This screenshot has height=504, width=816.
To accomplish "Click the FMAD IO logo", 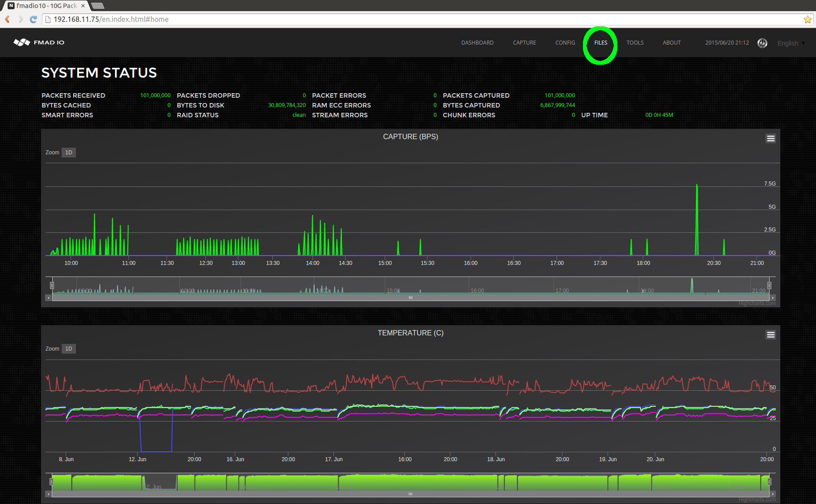I will coord(38,42).
